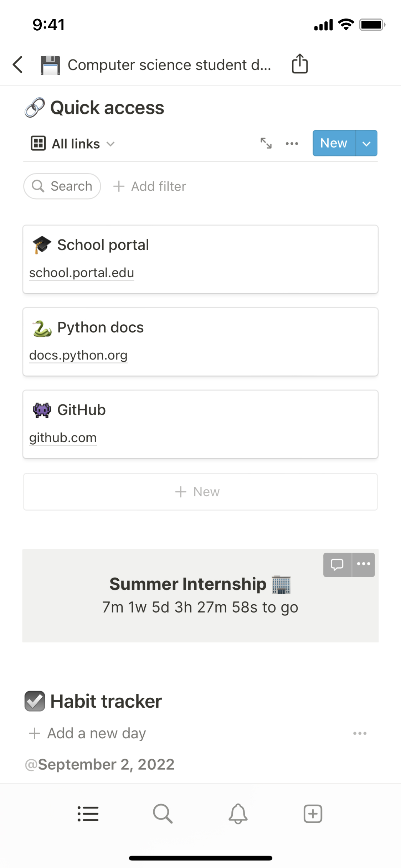The width and height of the screenshot is (401, 868).
Task: Create new page with bottom plus icon
Action: click(x=313, y=814)
